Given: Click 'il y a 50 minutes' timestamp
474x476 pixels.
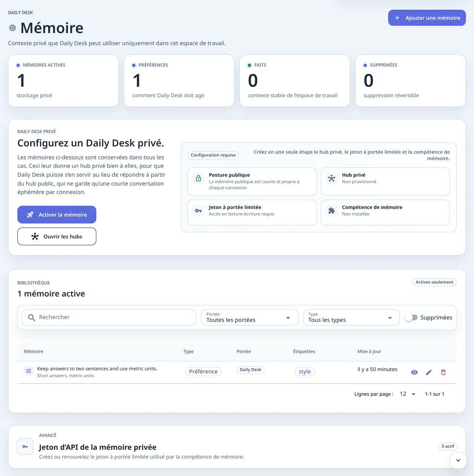Looking at the screenshot, I should pos(377,370).
